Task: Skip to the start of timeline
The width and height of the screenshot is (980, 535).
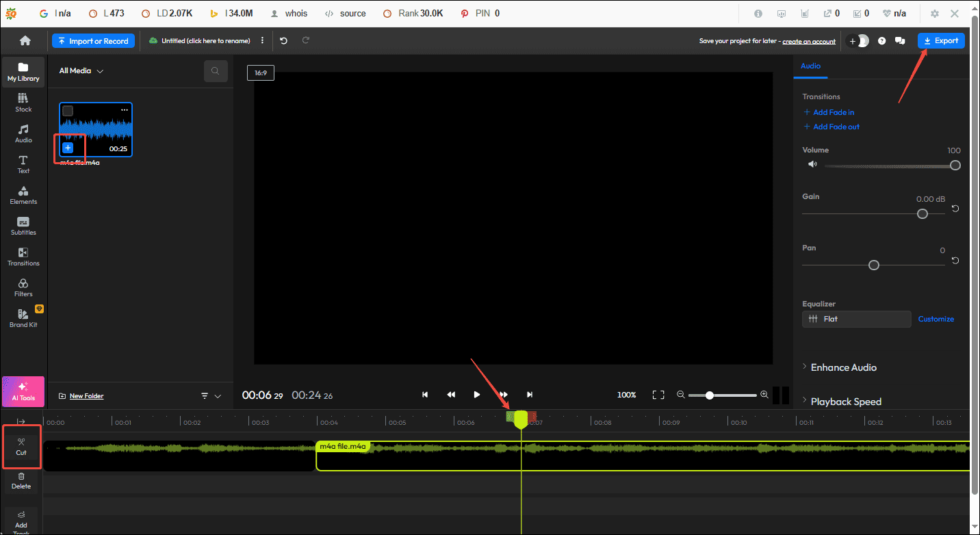Action: (x=425, y=395)
